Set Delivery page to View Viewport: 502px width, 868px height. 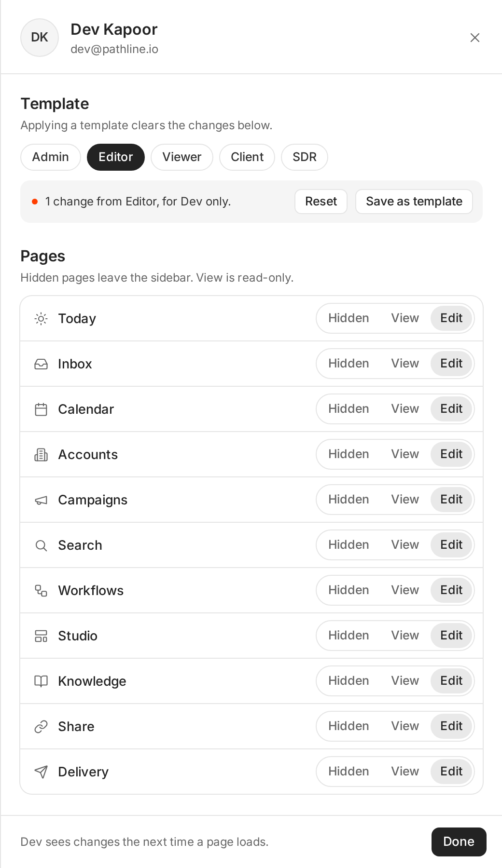tap(405, 772)
